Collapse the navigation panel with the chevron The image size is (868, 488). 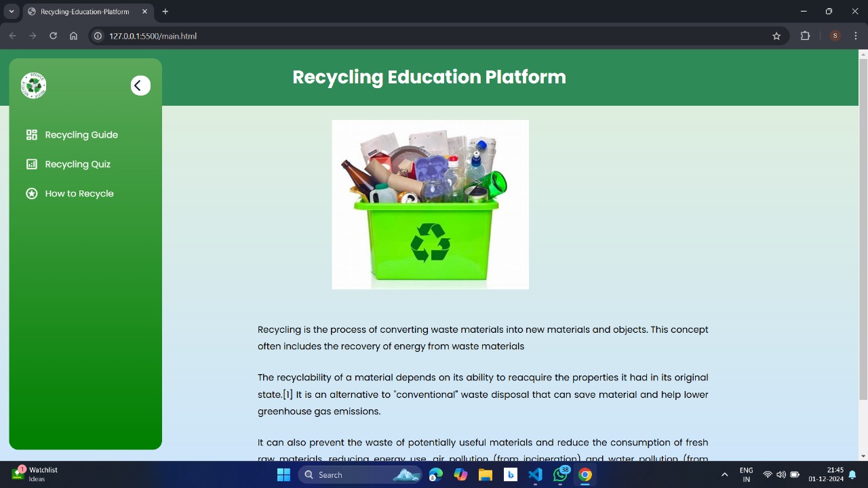coord(140,85)
